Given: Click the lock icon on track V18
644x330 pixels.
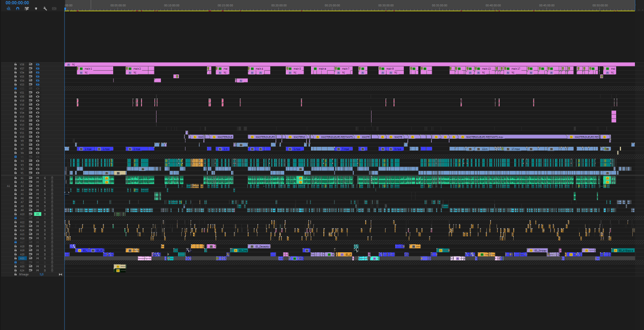Looking at the screenshot, I should 16,105.
